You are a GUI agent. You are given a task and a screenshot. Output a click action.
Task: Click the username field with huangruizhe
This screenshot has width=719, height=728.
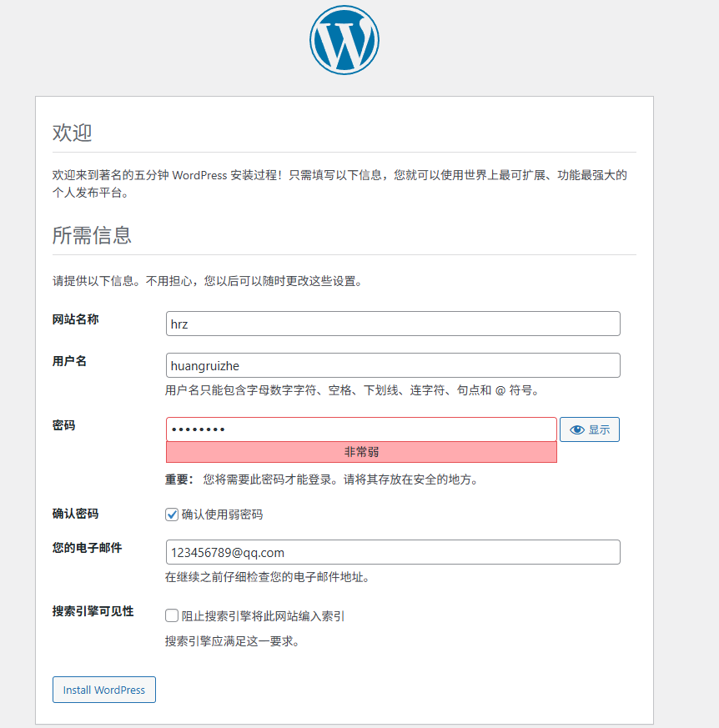pyautogui.click(x=393, y=365)
